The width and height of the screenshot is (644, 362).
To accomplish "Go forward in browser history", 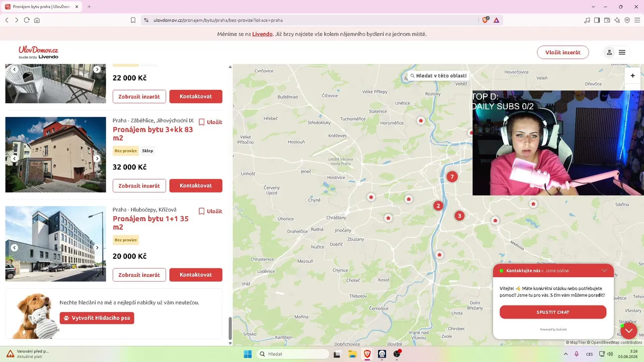I will click(x=17, y=20).
